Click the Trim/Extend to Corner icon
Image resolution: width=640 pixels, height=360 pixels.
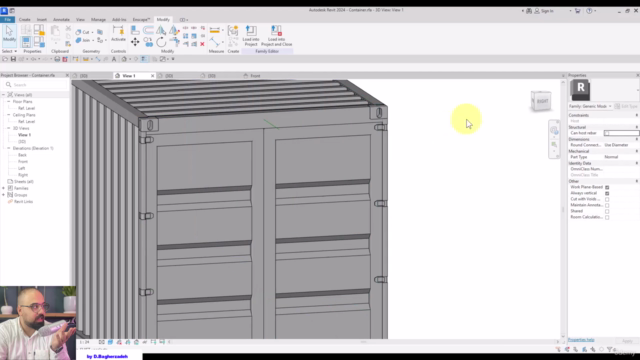[x=174, y=42]
